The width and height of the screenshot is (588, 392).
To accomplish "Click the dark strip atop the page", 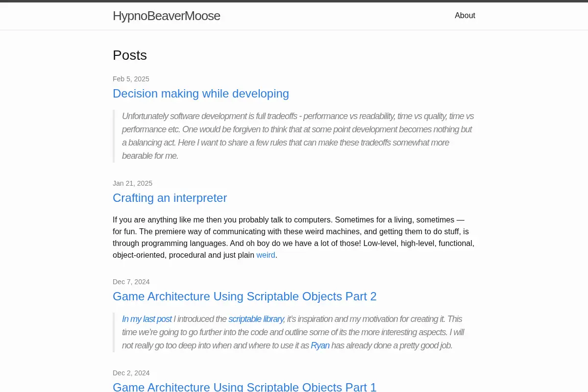I will click(x=294, y=1).
